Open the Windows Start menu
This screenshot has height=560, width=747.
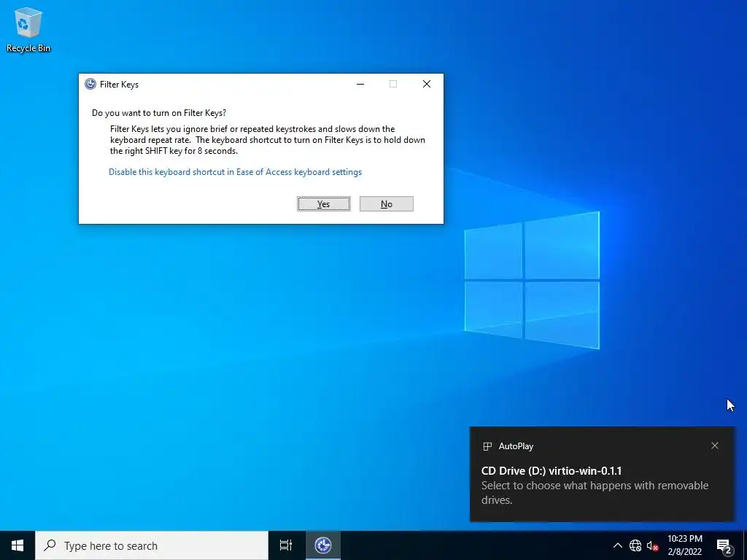point(18,545)
